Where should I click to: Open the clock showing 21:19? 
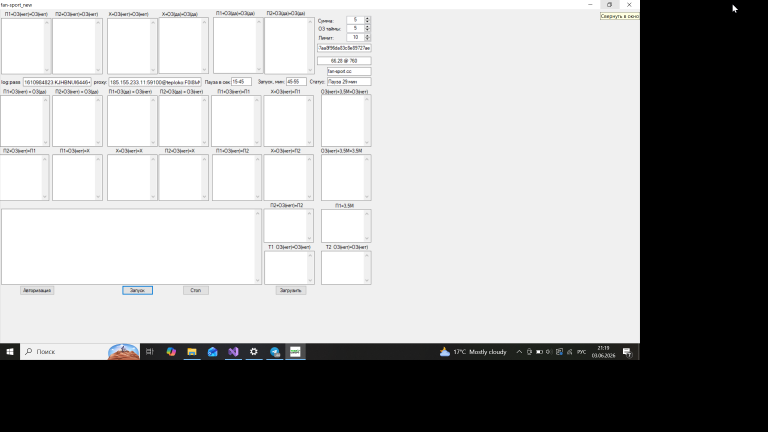(x=603, y=352)
